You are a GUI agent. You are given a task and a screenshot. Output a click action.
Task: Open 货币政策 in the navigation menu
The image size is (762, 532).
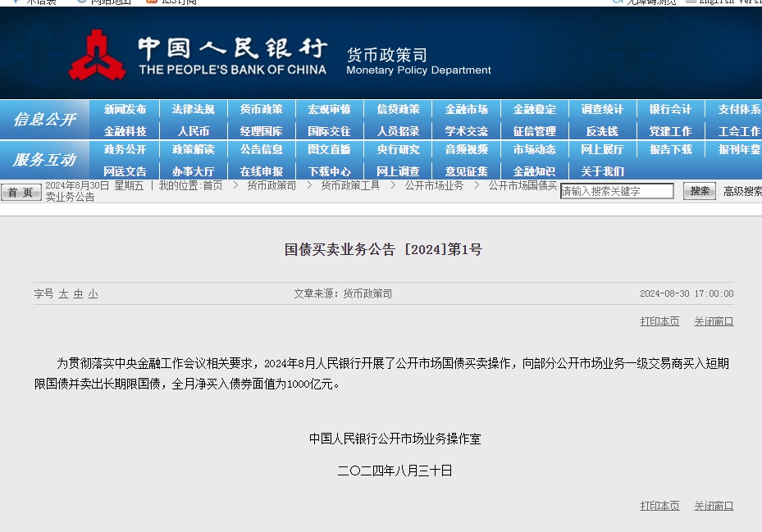click(x=261, y=109)
